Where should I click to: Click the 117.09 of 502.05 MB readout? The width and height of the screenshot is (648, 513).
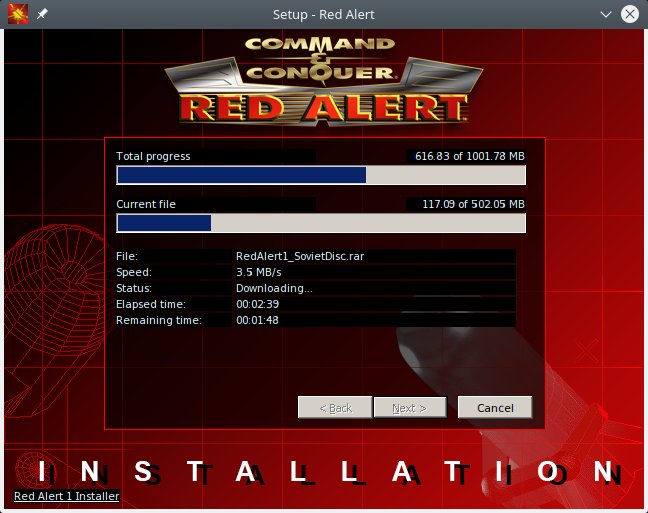point(473,204)
